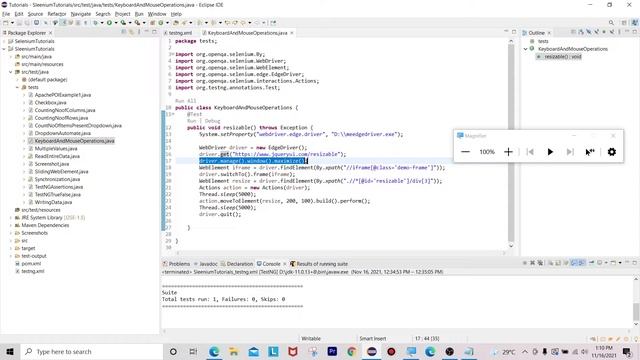The width and height of the screenshot is (640, 360).
Task: Open the Navigate menu
Action: (x=81, y=14)
